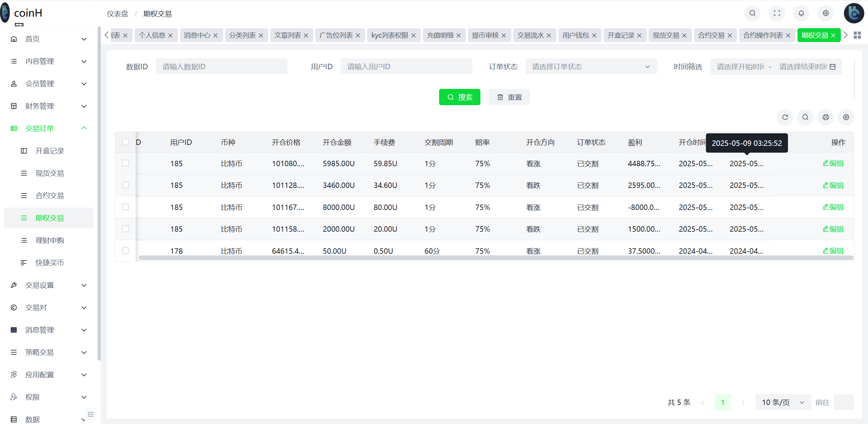The width and height of the screenshot is (868, 424).
Task: Open the print icon above the table
Action: point(826,117)
